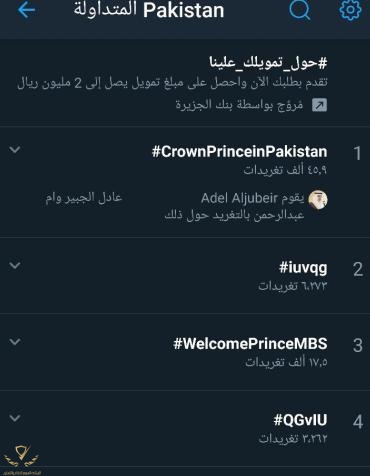Expand options chevron for #WelcomePrinceMBS

pyautogui.click(x=15, y=342)
